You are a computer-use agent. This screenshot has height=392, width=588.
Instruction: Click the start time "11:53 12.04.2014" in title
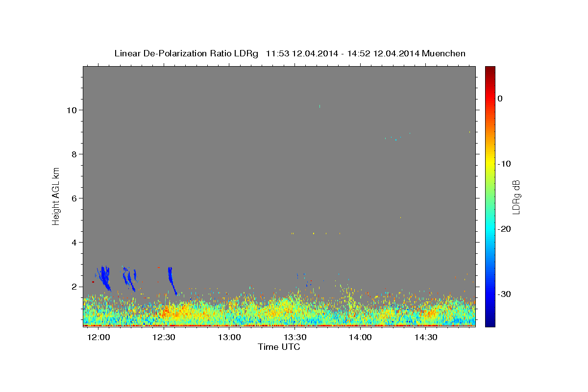302,53
